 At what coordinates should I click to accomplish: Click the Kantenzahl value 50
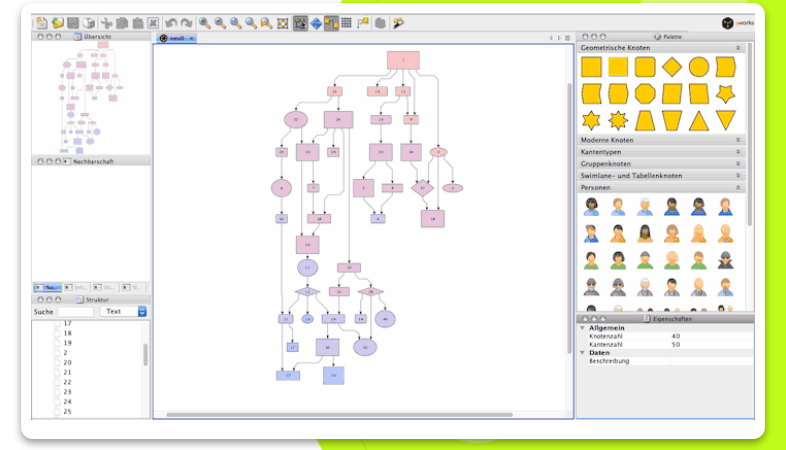pyautogui.click(x=676, y=345)
